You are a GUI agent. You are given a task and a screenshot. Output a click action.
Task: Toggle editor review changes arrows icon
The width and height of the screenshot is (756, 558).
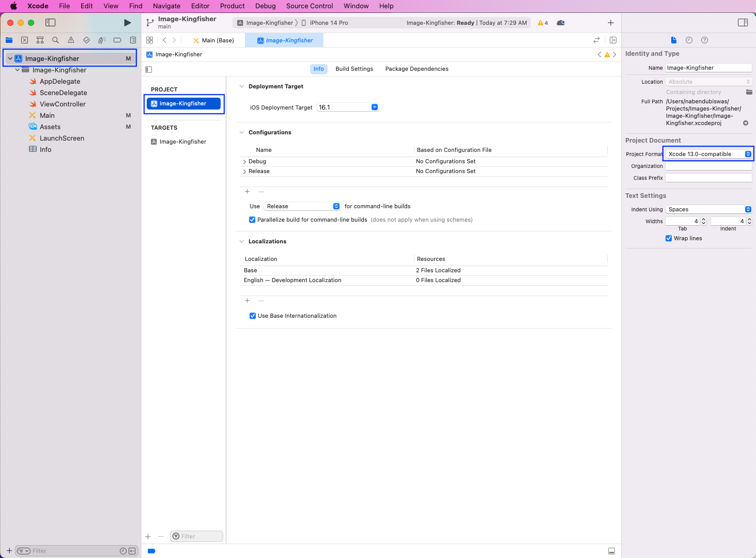596,40
